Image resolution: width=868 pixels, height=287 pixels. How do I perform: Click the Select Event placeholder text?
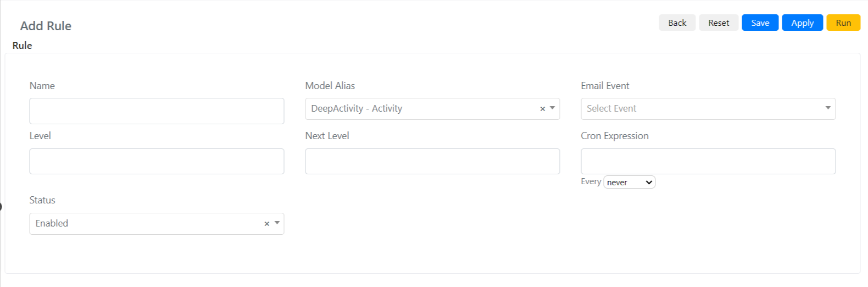[611, 108]
